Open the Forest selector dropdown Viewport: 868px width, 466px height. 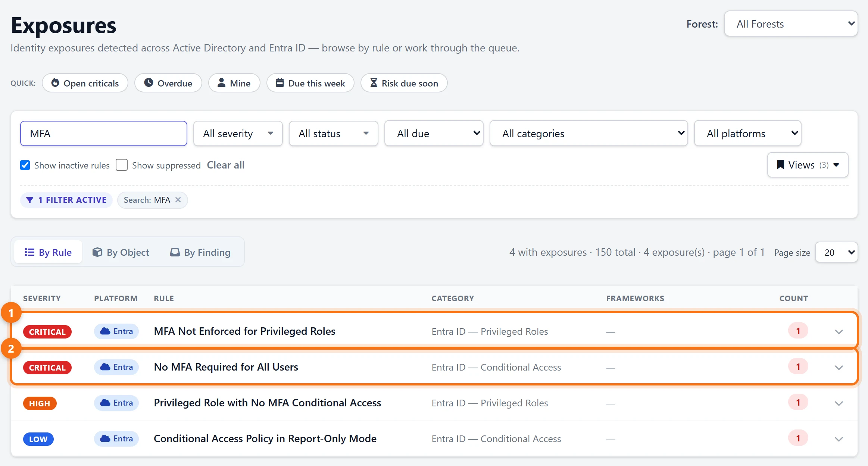[x=791, y=24]
